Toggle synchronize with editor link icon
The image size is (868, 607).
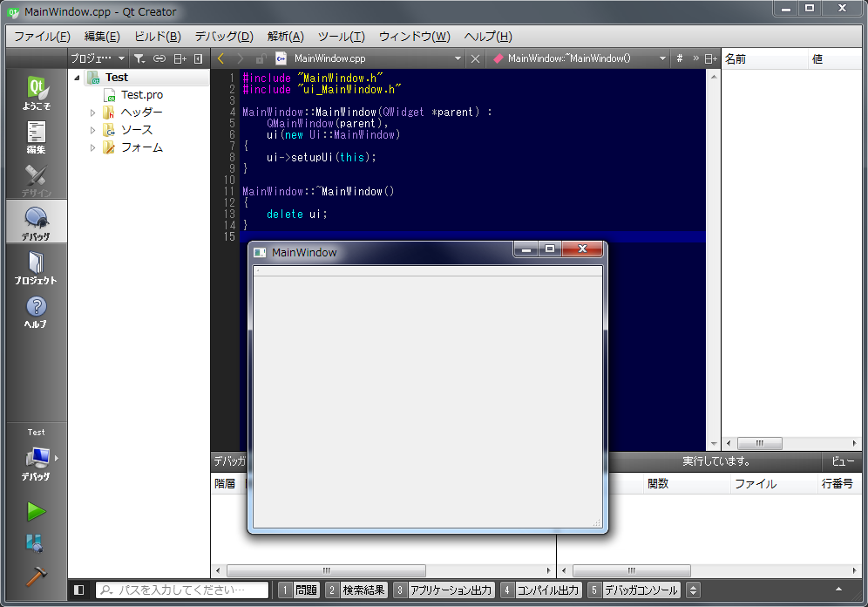159,58
